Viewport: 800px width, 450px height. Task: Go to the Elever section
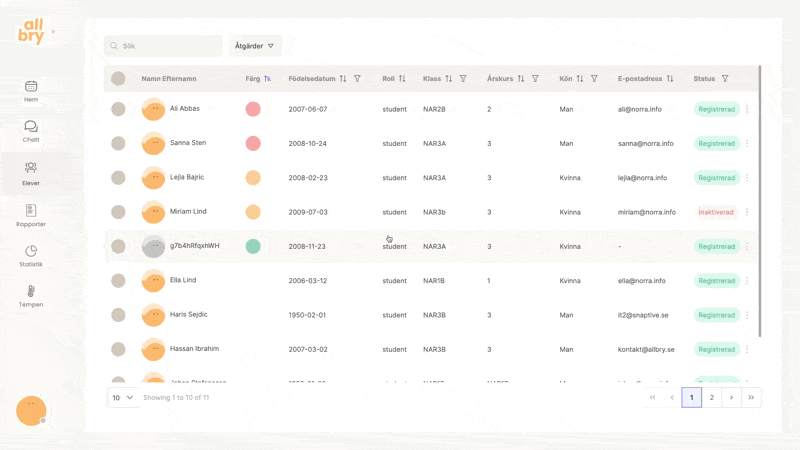click(x=31, y=173)
